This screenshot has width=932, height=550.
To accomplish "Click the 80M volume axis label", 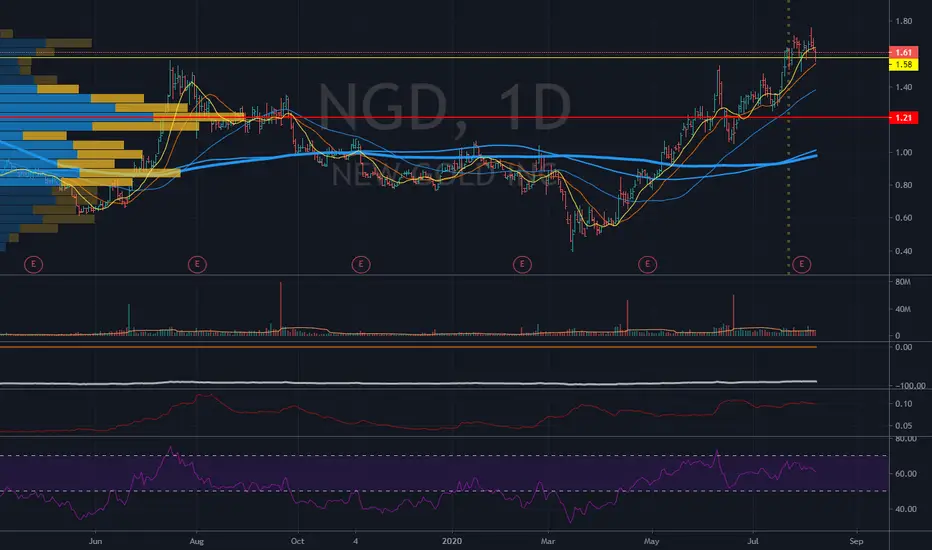I will point(903,282).
